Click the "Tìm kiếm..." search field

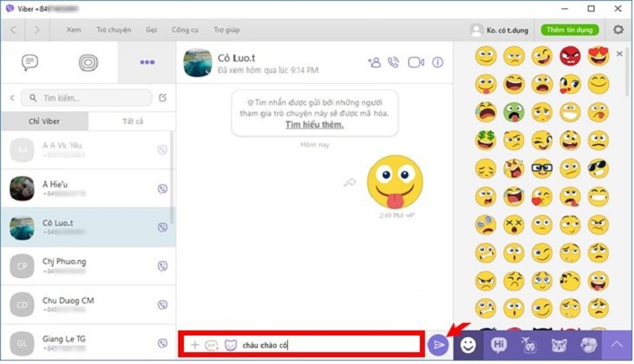[x=88, y=97]
